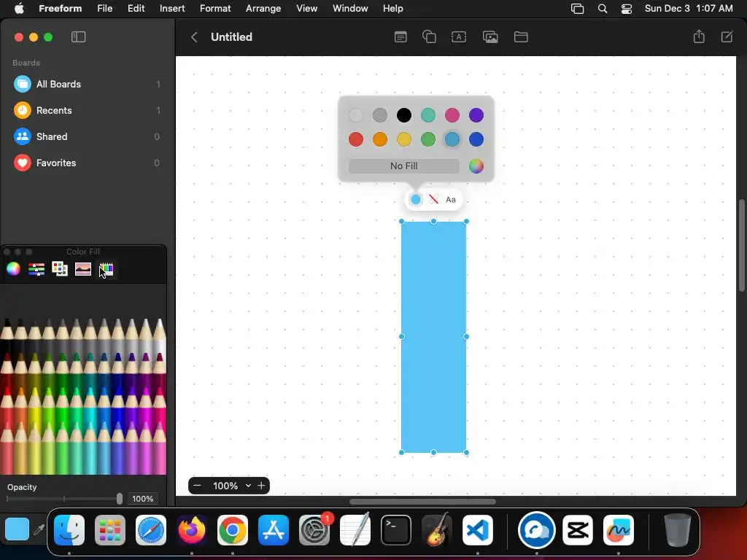Open the Apple menu

point(19,8)
